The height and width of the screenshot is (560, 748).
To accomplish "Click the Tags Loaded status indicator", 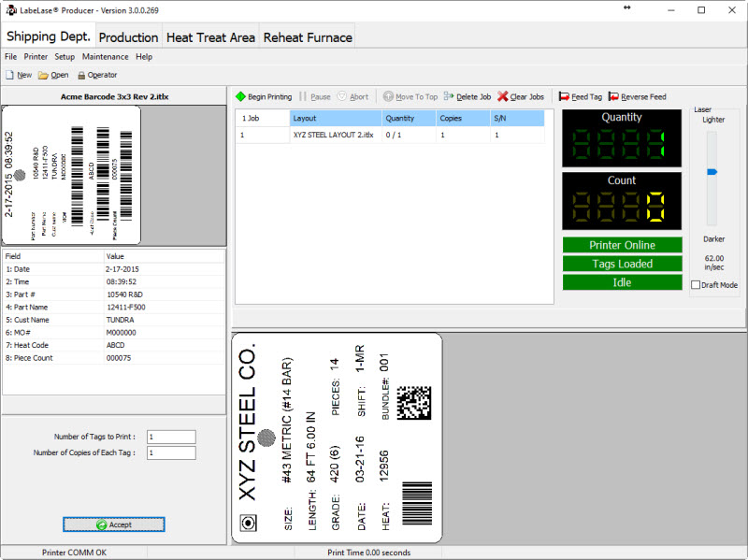I will [622, 264].
